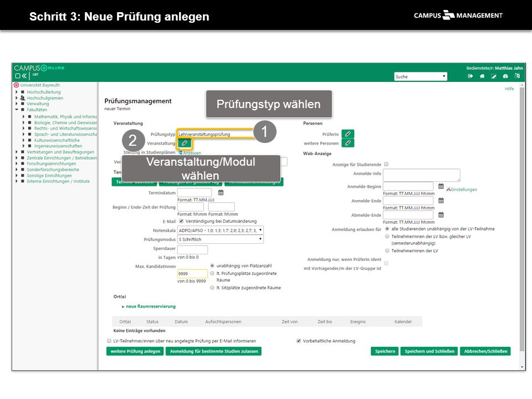Select 'alle Studierenden unabhängig von der LV-Teilnahme' radio
Image resolution: width=532 pixels, height=399 pixels.
coord(387,229)
